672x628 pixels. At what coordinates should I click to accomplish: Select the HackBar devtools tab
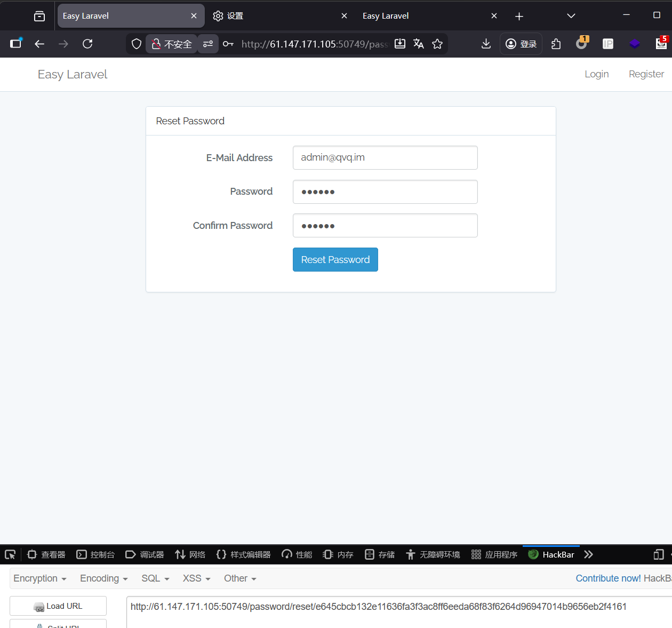551,554
